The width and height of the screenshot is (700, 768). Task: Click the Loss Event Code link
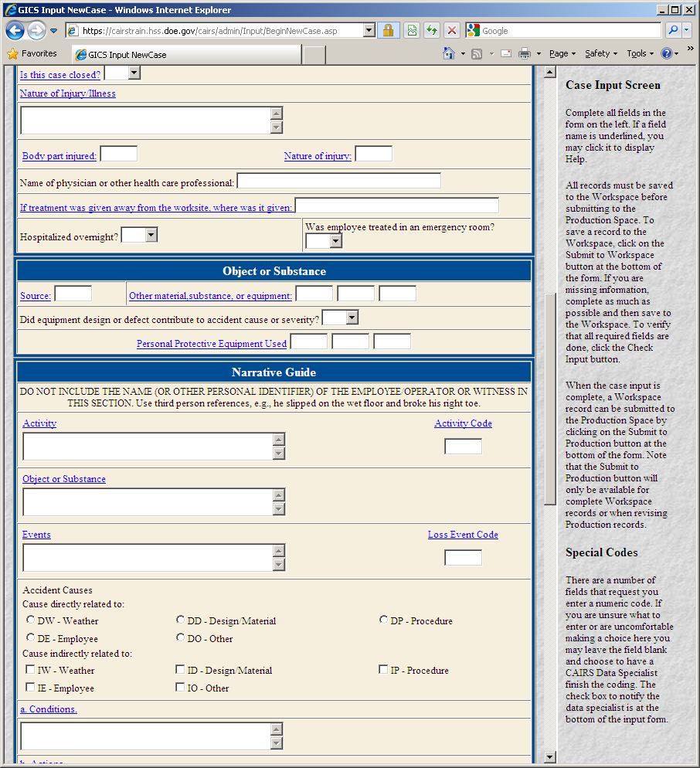(463, 534)
